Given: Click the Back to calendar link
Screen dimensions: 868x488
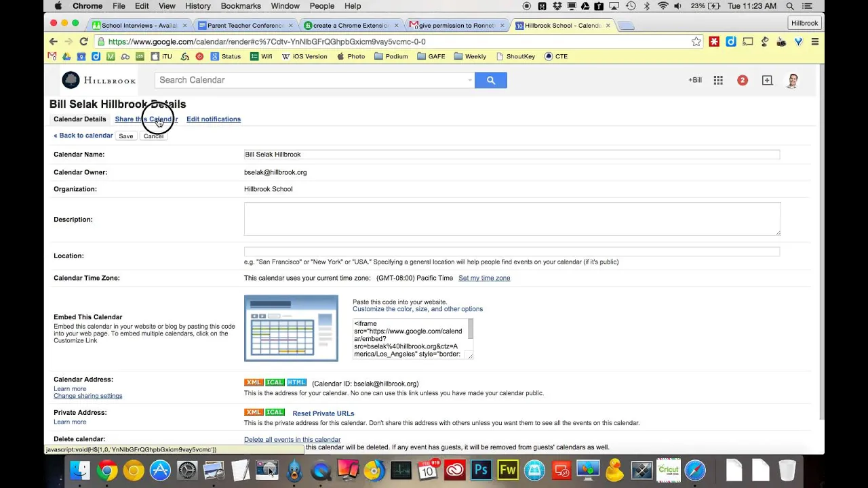Looking at the screenshot, I should 83,136.
